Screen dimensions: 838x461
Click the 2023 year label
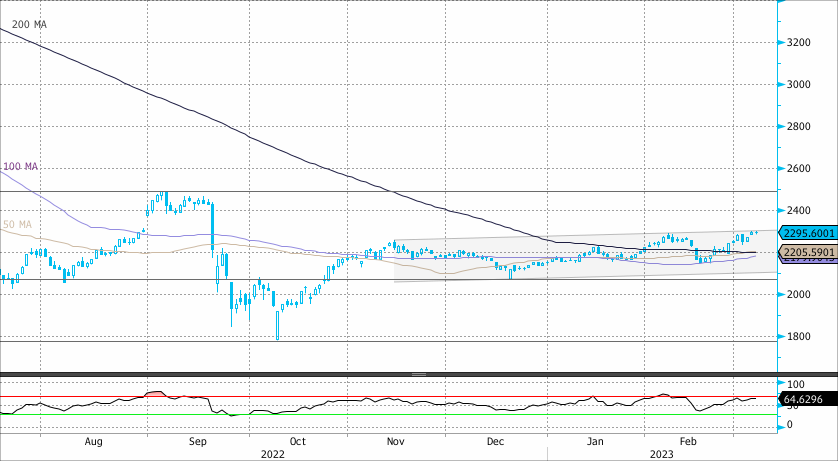[660, 453]
